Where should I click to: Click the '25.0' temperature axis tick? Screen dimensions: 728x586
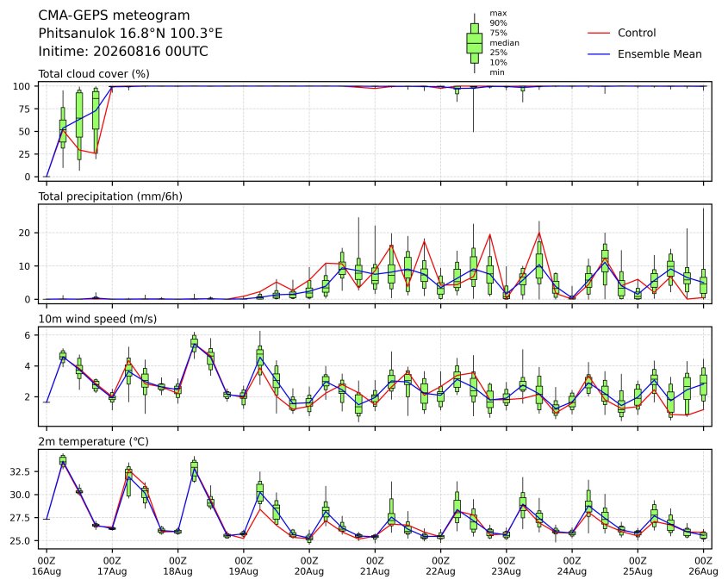[20, 541]
